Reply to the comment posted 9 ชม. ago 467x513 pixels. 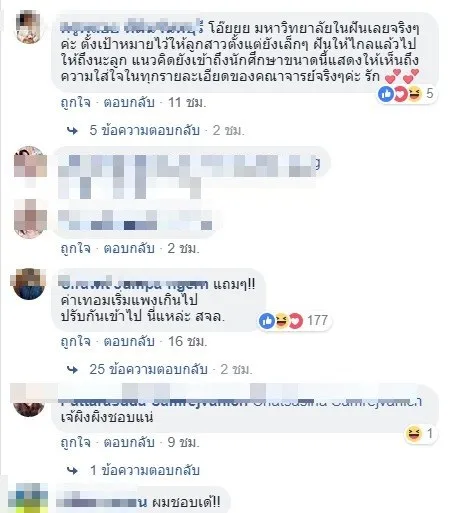click(129, 442)
